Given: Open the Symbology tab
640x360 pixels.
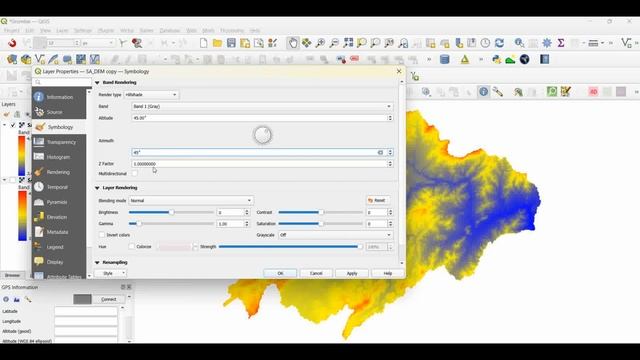Looking at the screenshot, I should coord(60,127).
